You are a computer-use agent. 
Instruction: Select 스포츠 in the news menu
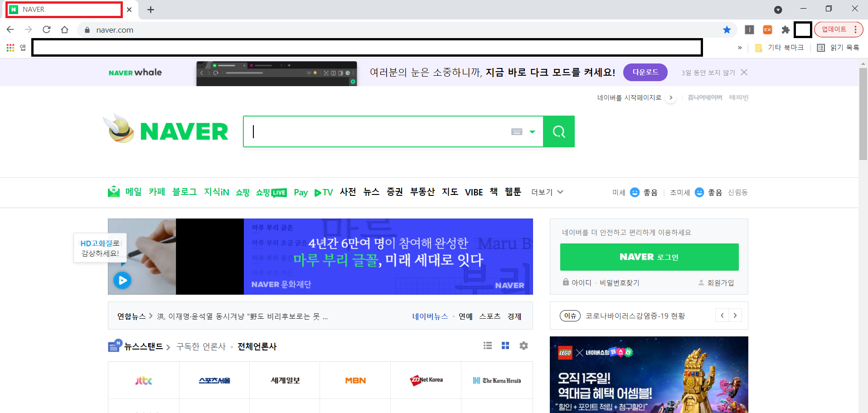click(489, 316)
